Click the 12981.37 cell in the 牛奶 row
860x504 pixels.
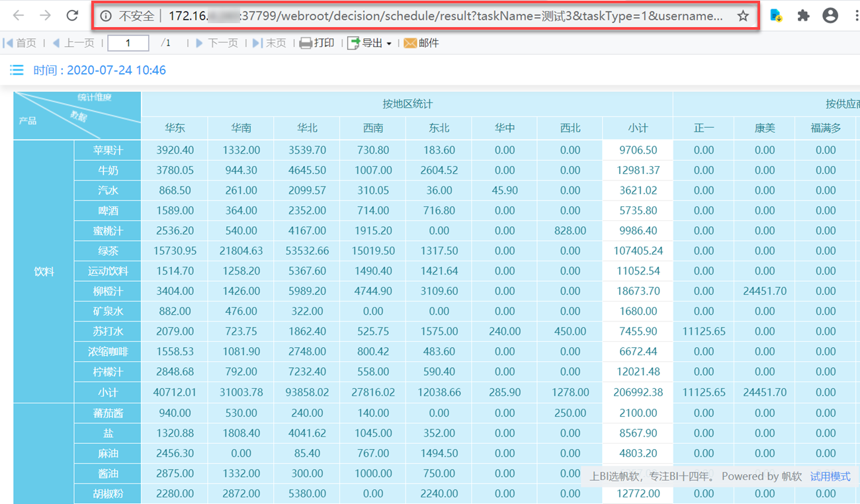click(638, 170)
